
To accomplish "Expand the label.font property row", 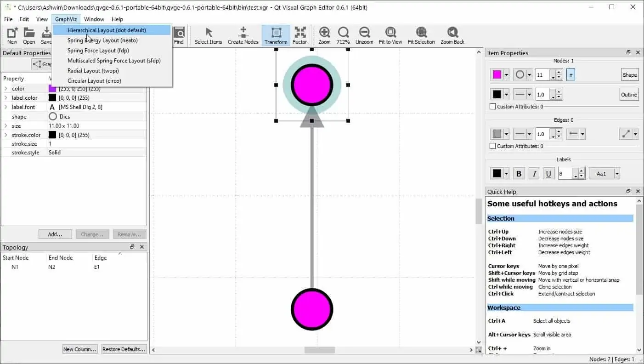I will pos(6,107).
